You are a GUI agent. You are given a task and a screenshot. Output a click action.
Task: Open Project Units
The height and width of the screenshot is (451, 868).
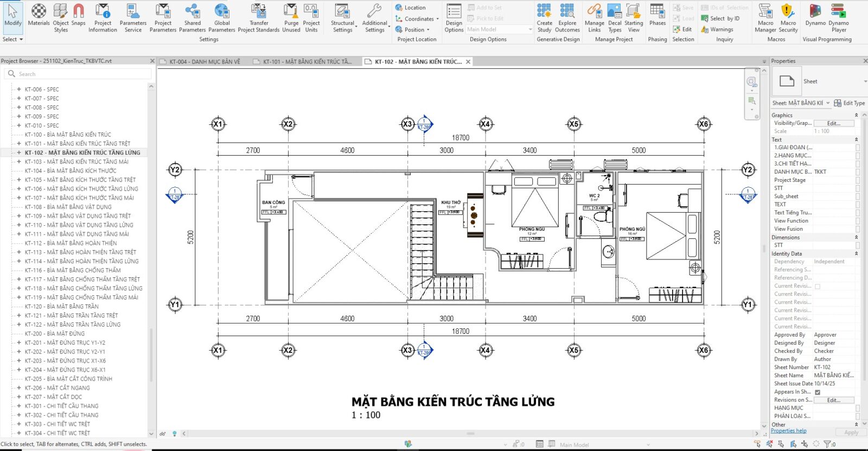[x=311, y=18]
